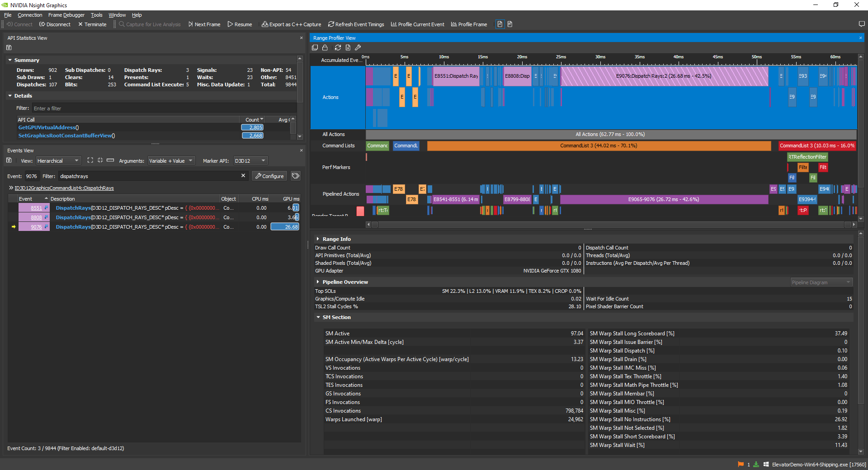Click the Configure button in Events View
Viewport: 868px width, 470px height.
tap(270, 176)
